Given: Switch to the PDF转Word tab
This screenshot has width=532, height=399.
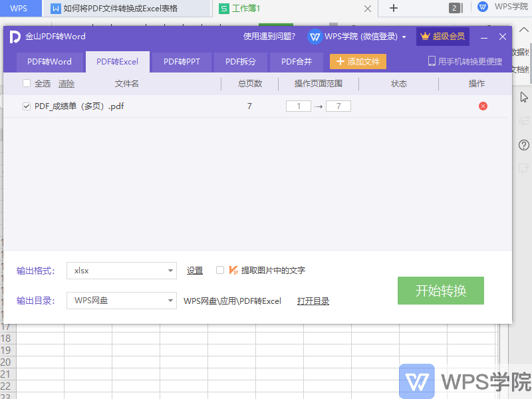Looking at the screenshot, I should (x=49, y=62).
